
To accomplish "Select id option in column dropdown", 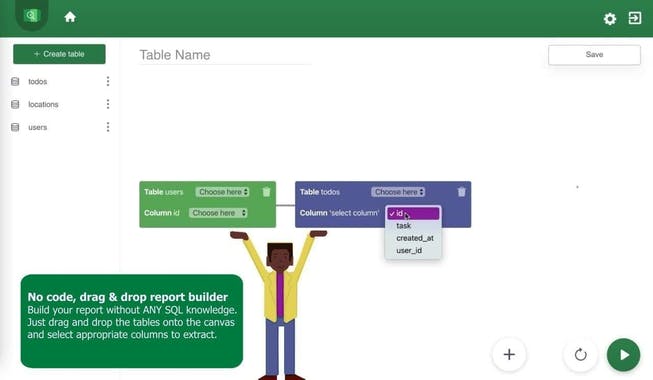I will pyautogui.click(x=413, y=213).
